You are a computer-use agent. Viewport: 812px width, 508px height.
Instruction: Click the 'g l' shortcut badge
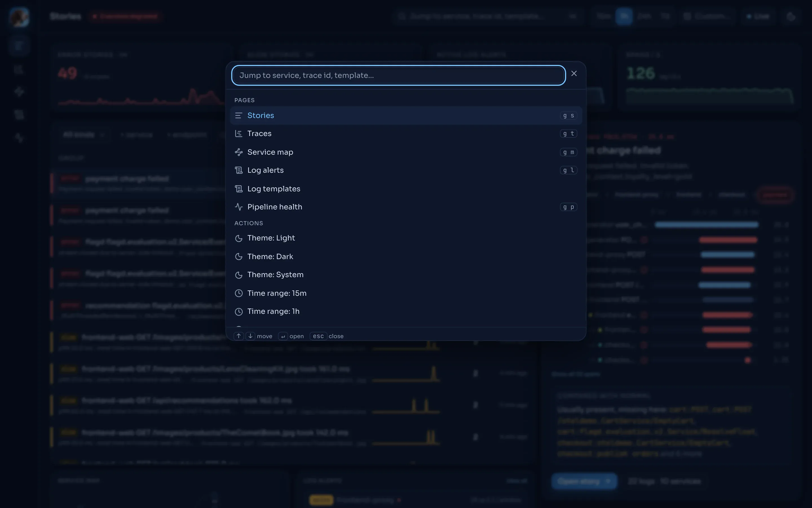click(x=568, y=170)
